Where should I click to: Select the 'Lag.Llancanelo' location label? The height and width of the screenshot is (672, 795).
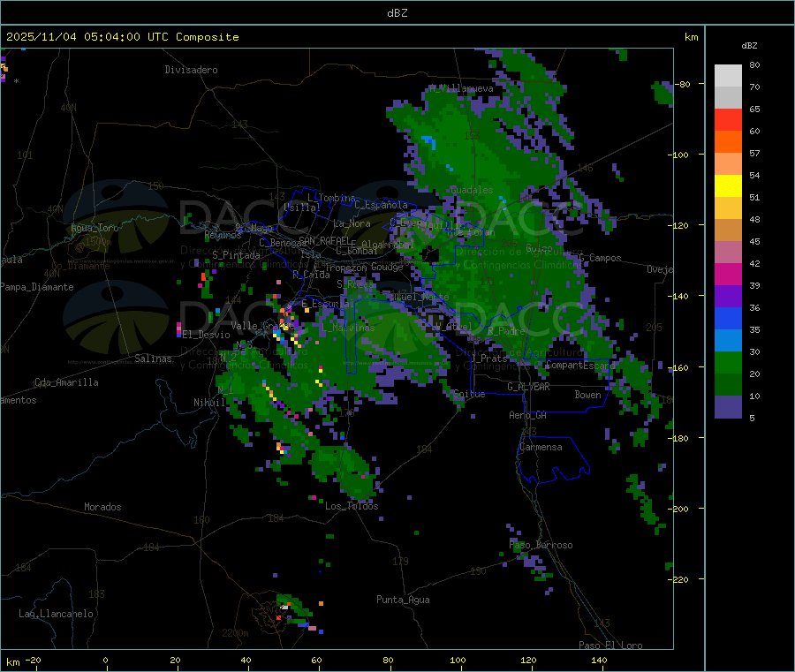tap(57, 614)
